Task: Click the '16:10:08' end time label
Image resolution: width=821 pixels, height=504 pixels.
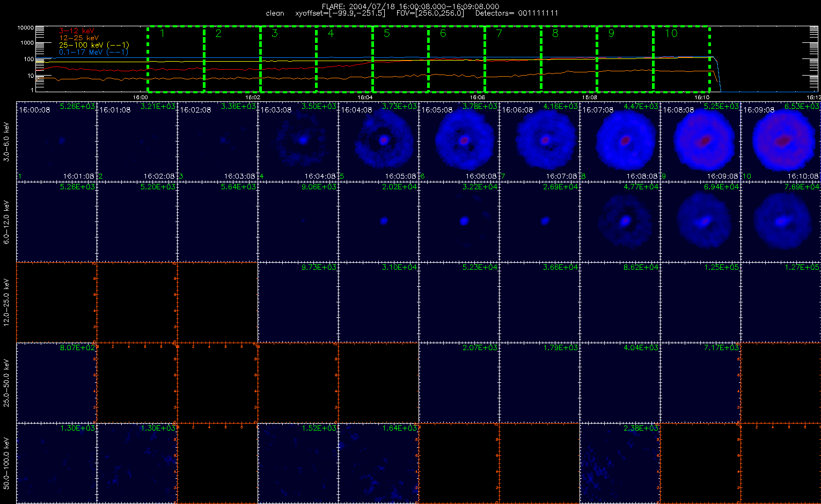Action: pyautogui.click(x=803, y=176)
